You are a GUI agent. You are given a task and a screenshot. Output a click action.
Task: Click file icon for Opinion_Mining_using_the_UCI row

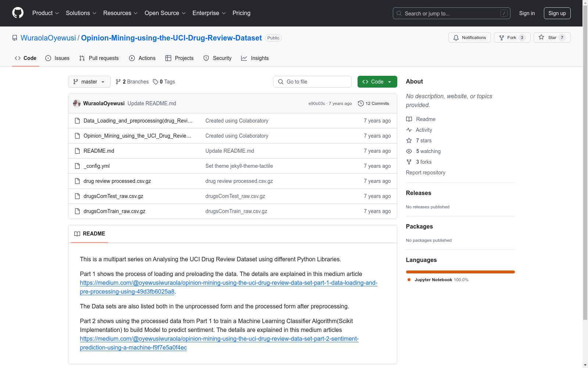[x=77, y=136]
